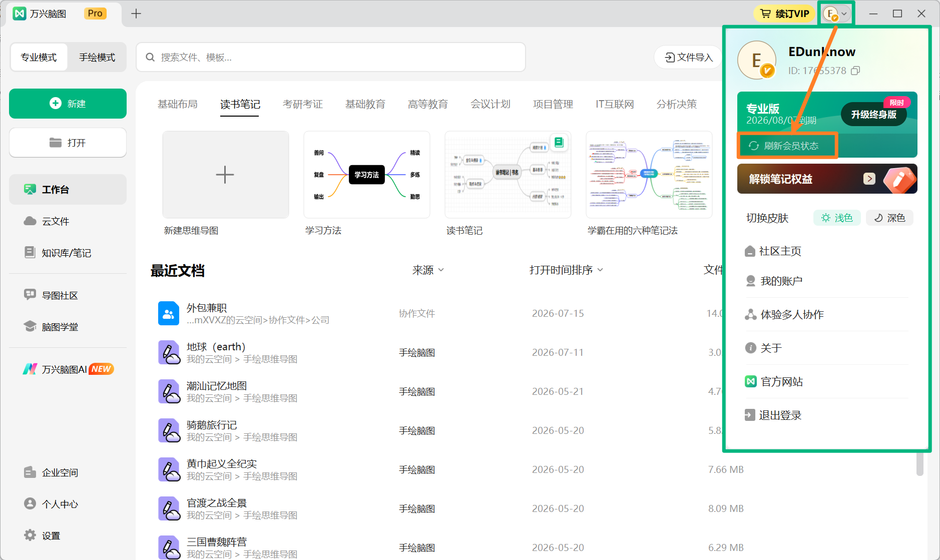
Task: Copy the user ID with copy icon
Action: coord(855,71)
